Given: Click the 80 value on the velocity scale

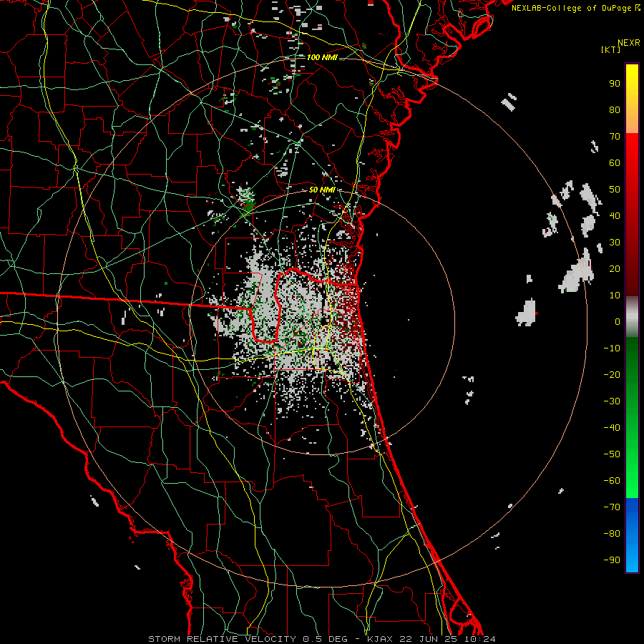Looking at the screenshot, I should pos(615,110).
